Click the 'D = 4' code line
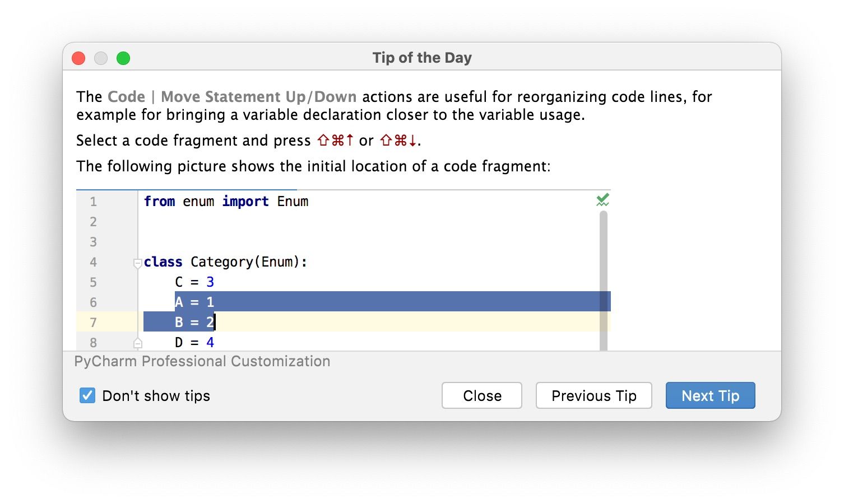This screenshot has width=844, height=504. (194, 342)
